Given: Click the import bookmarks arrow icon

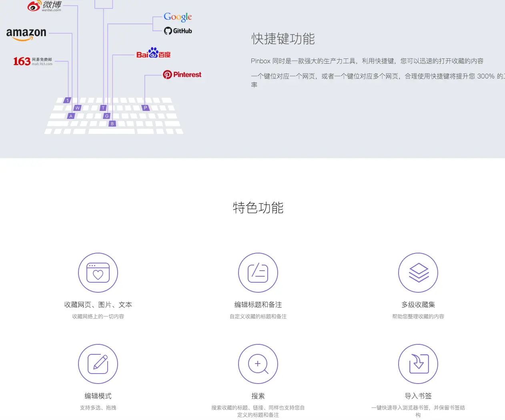Looking at the screenshot, I should click(418, 364).
